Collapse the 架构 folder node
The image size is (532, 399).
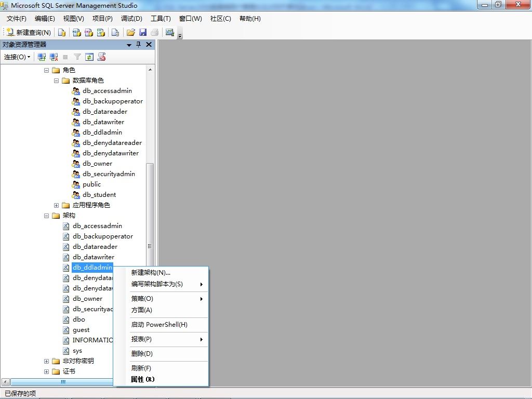tap(46, 216)
